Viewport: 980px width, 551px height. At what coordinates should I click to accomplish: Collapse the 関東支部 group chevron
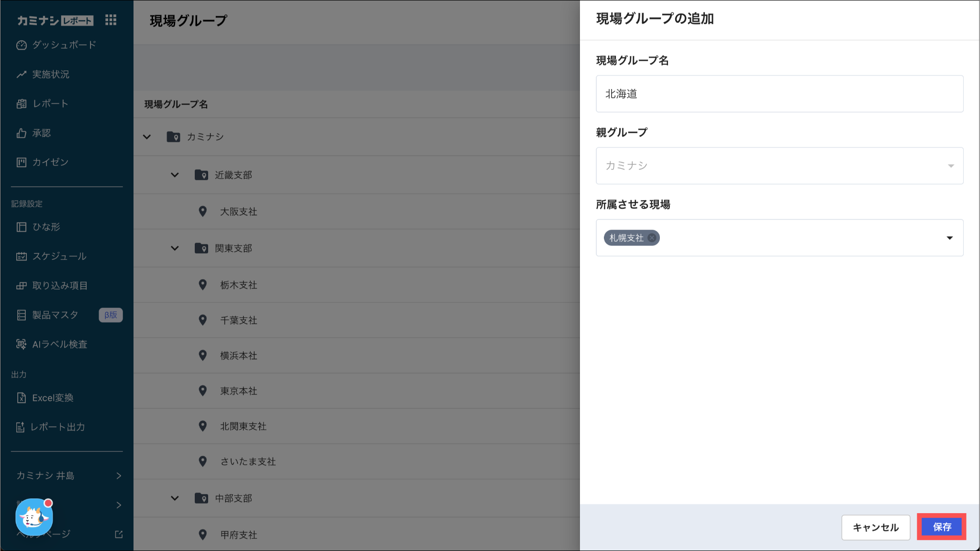click(175, 248)
